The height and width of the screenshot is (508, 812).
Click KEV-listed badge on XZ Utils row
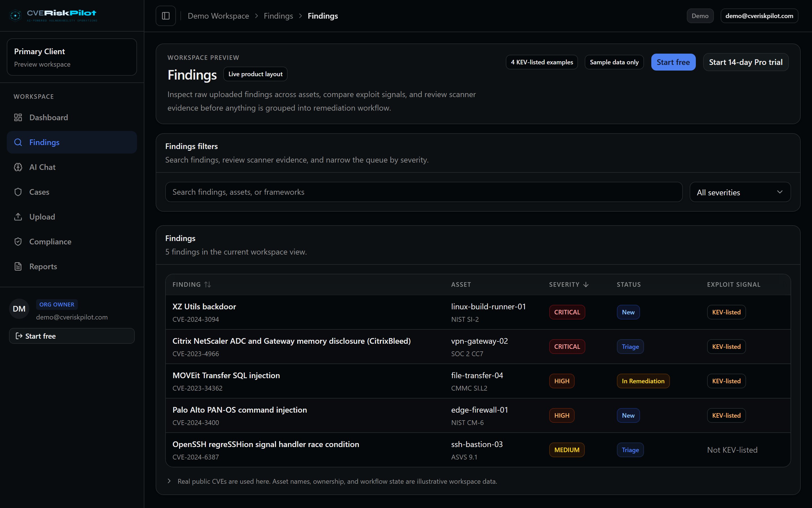pos(727,312)
